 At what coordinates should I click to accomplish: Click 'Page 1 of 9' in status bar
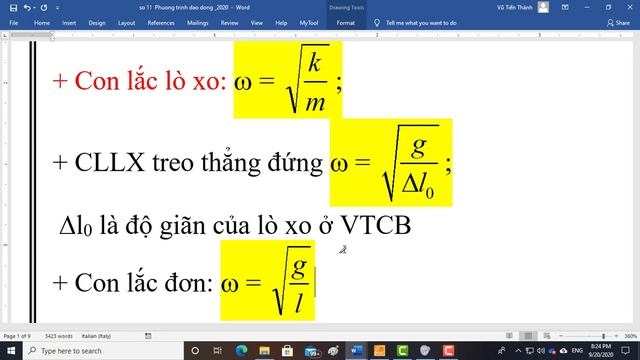[x=17, y=336]
